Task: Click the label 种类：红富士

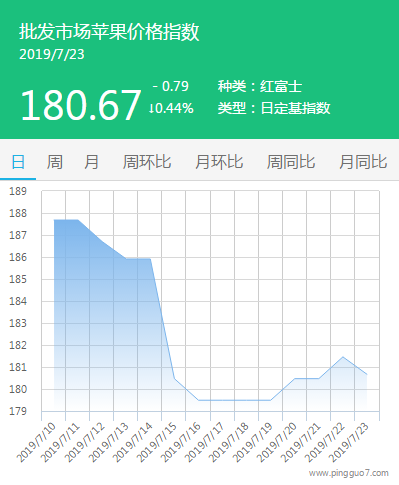Action: (x=260, y=86)
